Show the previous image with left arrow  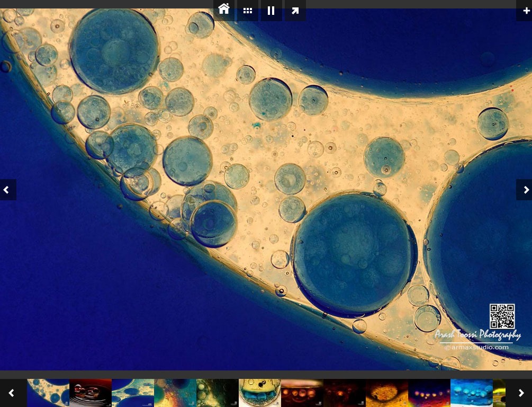(x=7, y=190)
